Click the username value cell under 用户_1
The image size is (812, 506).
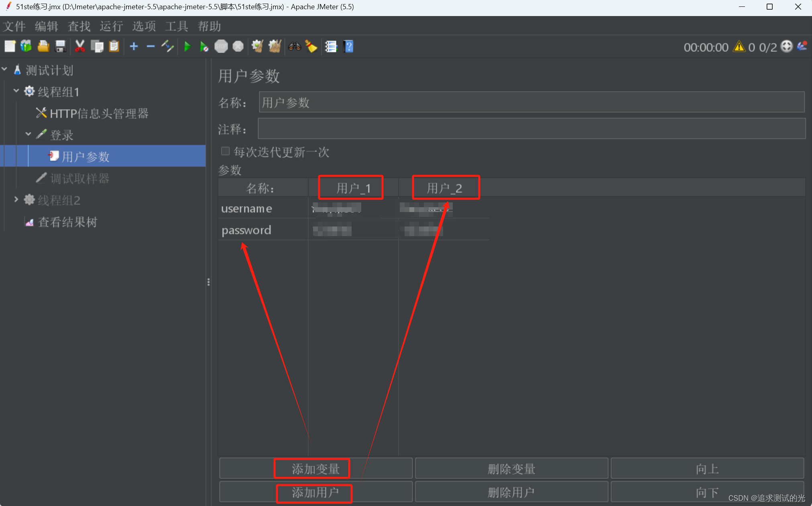(353, 208)
